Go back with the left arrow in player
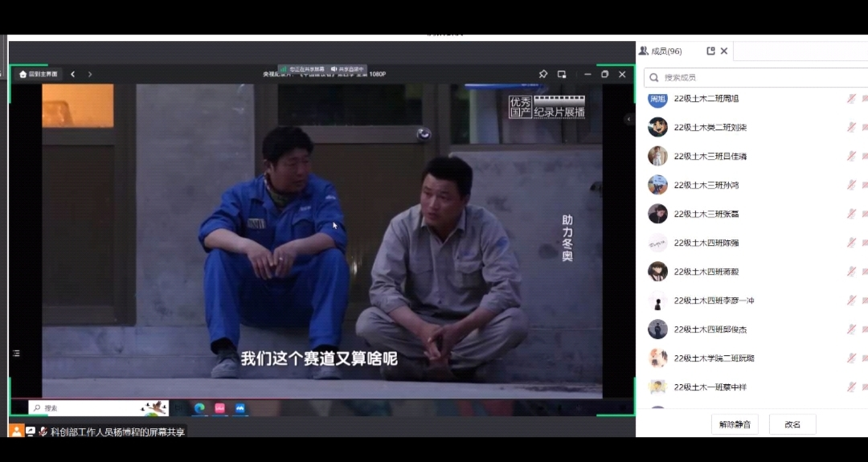Image resolution: width=868 pixels, height=462 pixels. coord(72,74)
